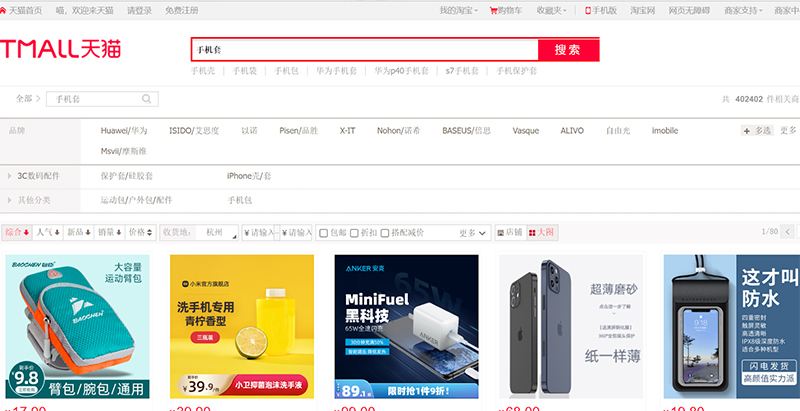The image size is (800, 411).
Task: Click the plus 多选 brand button
Action: click(x=757, y=131)
